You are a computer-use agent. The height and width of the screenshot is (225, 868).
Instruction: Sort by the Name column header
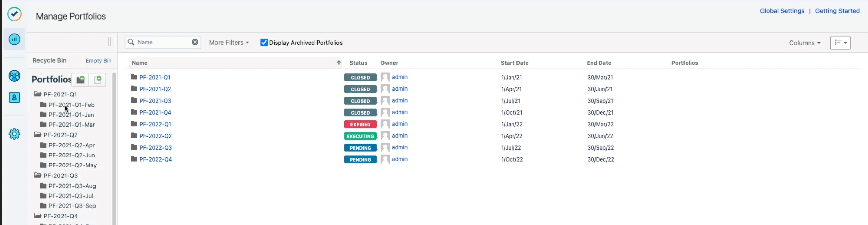pos(140,63)
